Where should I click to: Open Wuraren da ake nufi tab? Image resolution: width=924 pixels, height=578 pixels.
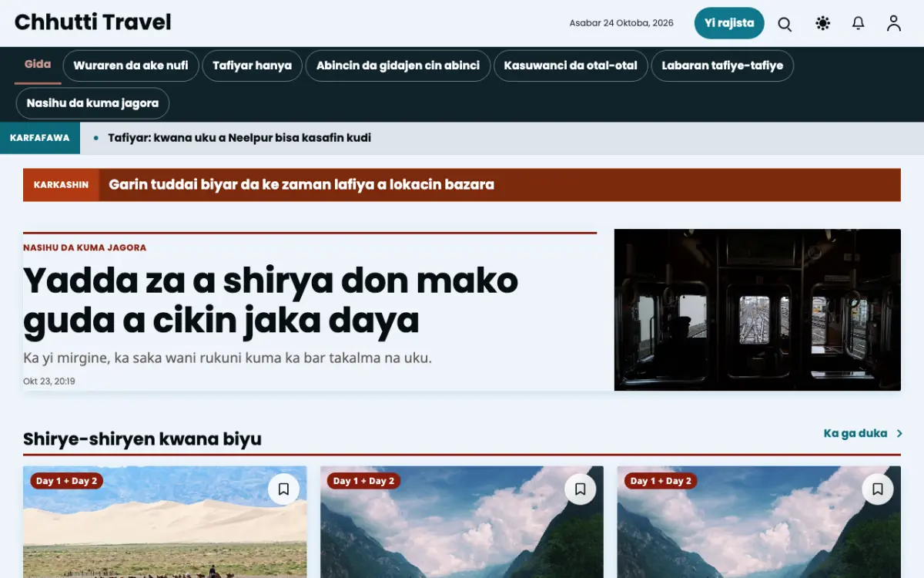131,66
